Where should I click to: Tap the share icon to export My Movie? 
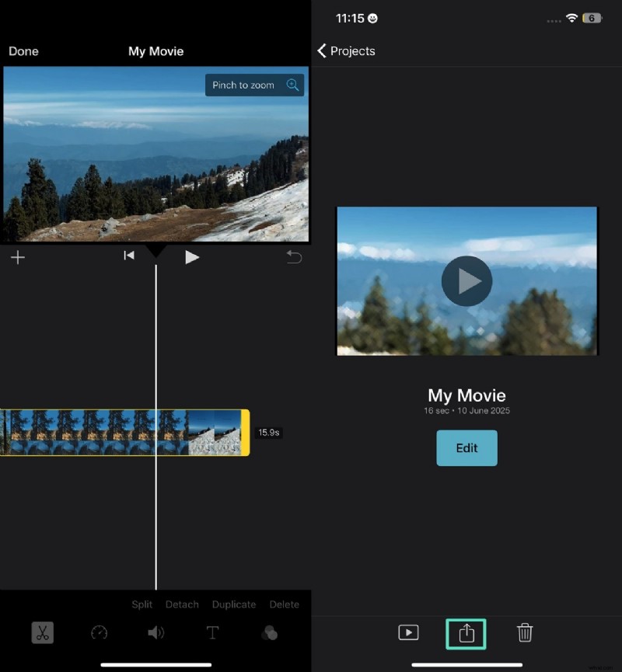pyautogui.click(x=466, y=633)
